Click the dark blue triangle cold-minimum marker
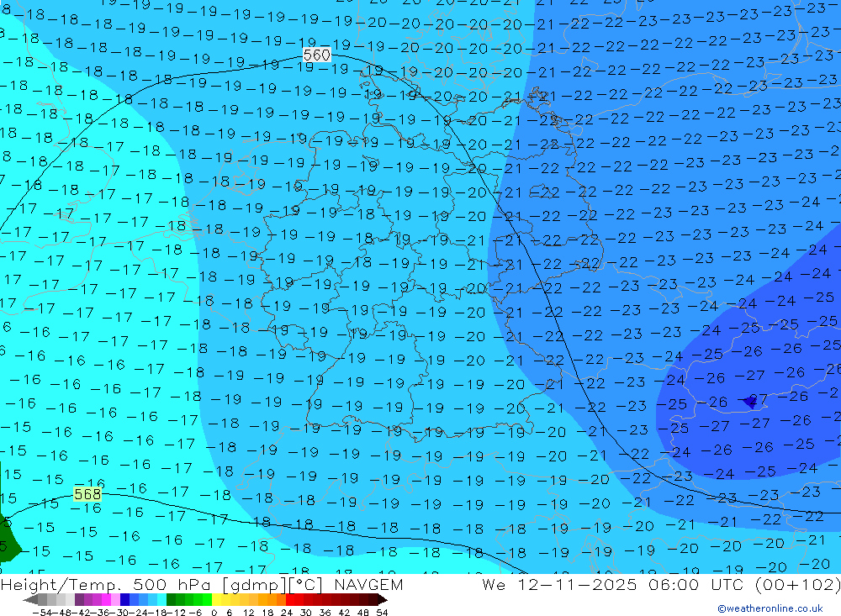 750,402
